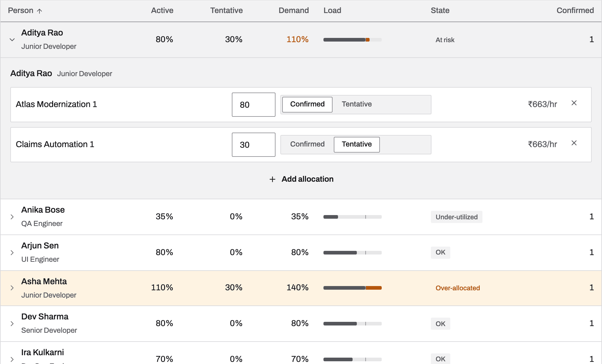Remove the Atlas Modernization 1 allocation
Viewport: 602px width, 364px height.
coord(574,103)
